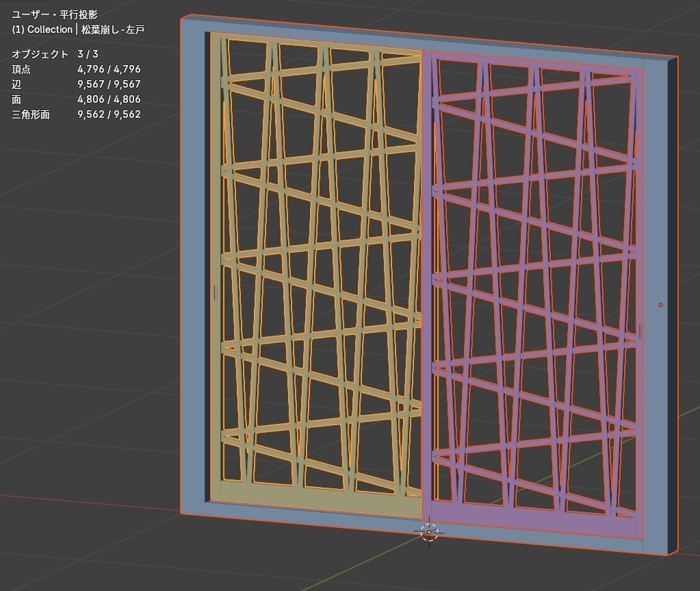Screen dimensions: 700x591
Task: Click the 3D cursor crosshair
Action: (430, 532)
